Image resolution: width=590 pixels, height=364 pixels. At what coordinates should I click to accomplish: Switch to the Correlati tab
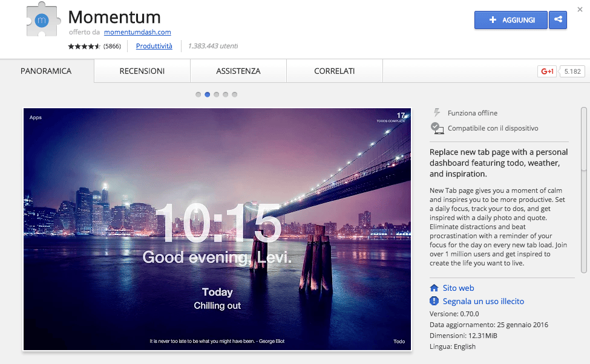(x=334, y=71)
